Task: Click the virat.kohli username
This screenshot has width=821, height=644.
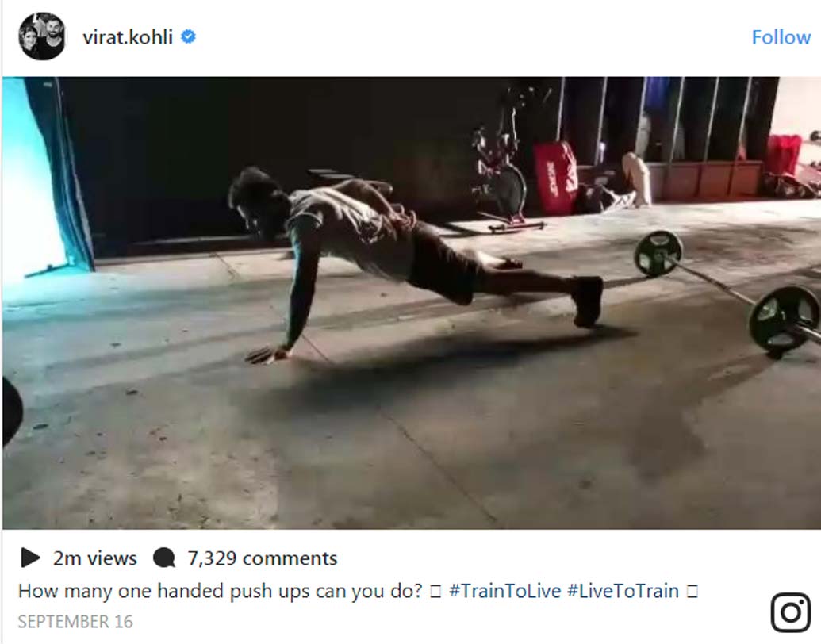Action: [x=129, y=36]
